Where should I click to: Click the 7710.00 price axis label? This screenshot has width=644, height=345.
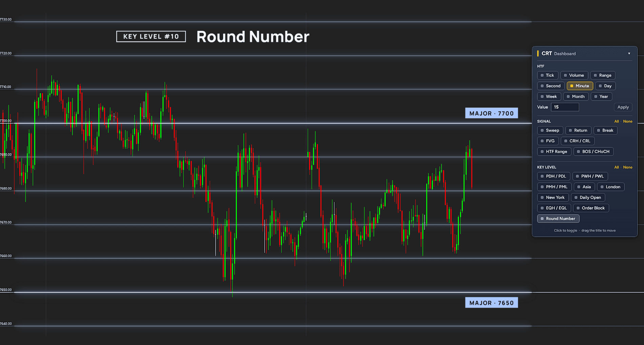point(6,87)
